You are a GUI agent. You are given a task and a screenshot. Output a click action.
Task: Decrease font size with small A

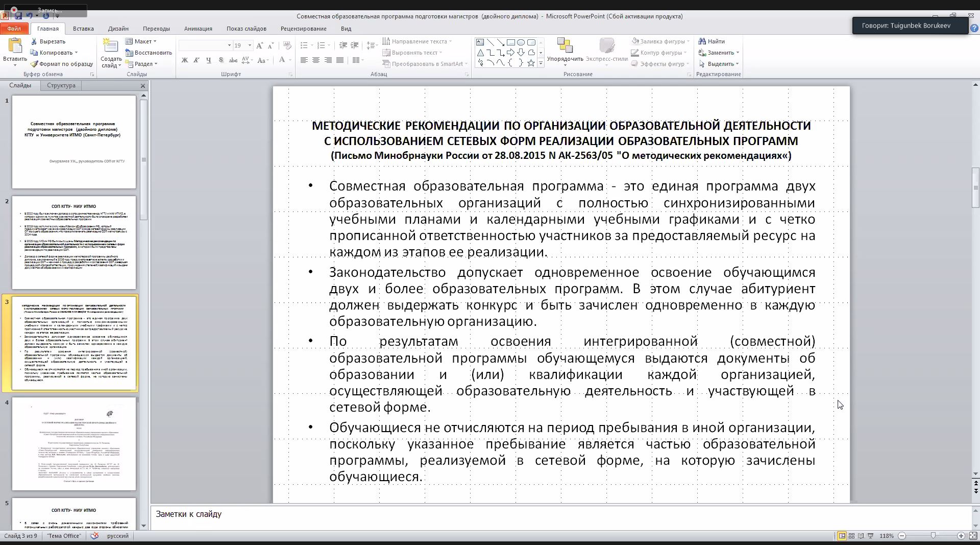pyautogui.click(x=271, y=45)
